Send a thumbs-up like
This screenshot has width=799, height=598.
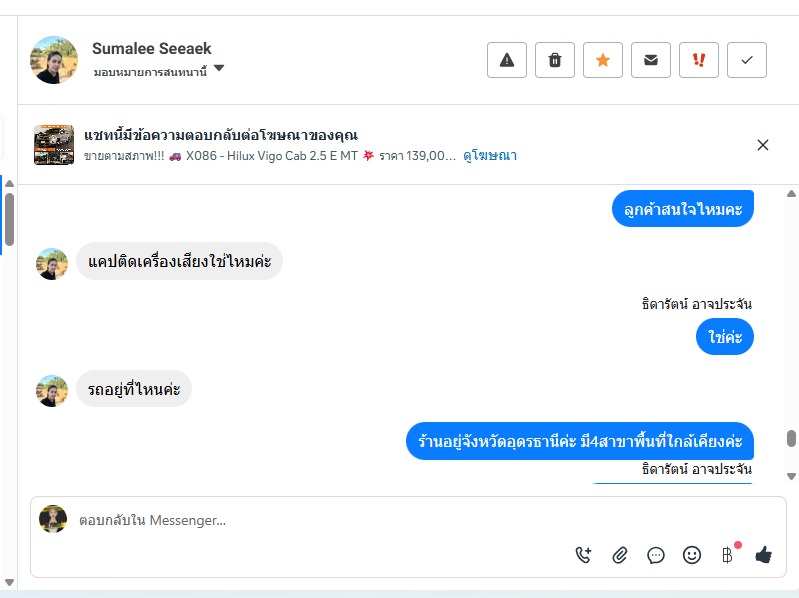(764, 555)
